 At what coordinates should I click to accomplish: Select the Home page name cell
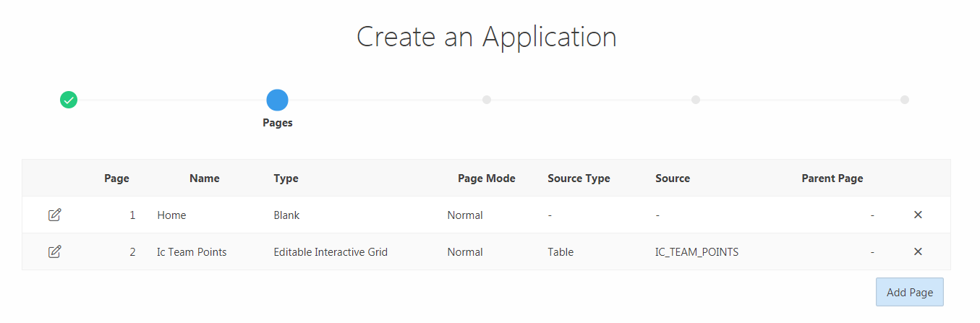point(171,215)
